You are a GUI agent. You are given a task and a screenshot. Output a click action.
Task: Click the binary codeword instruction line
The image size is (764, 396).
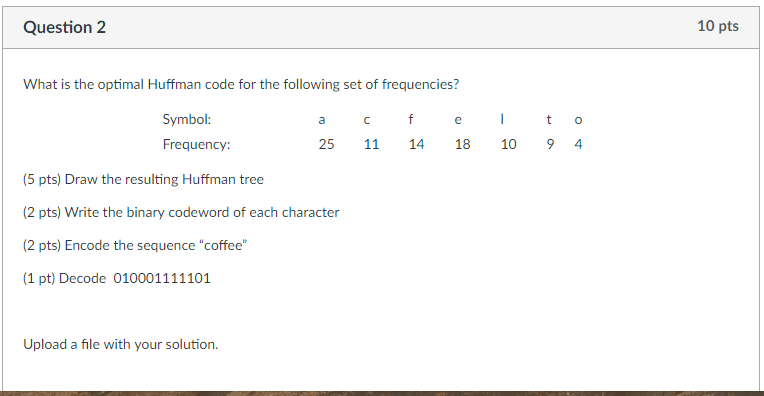tap(181, 212)
